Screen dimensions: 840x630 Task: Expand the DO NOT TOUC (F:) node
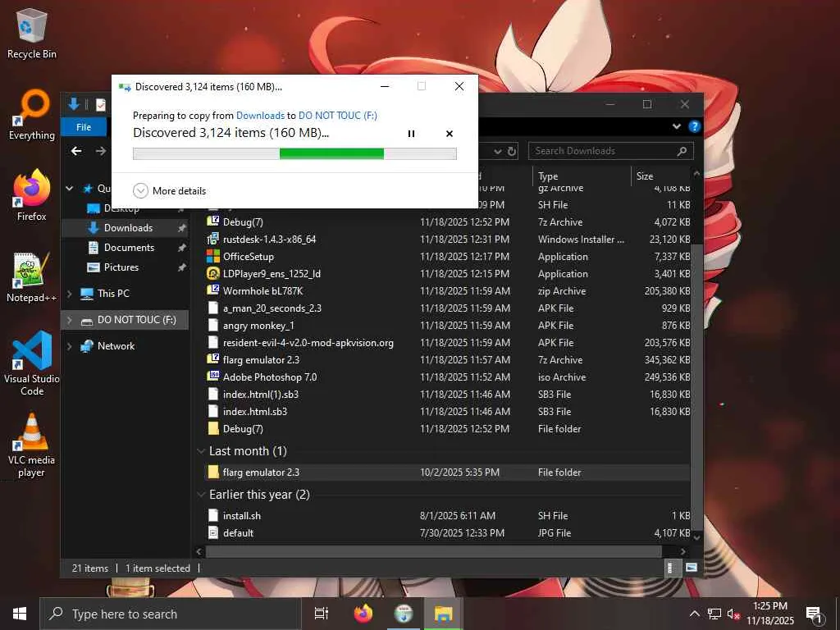70,320
